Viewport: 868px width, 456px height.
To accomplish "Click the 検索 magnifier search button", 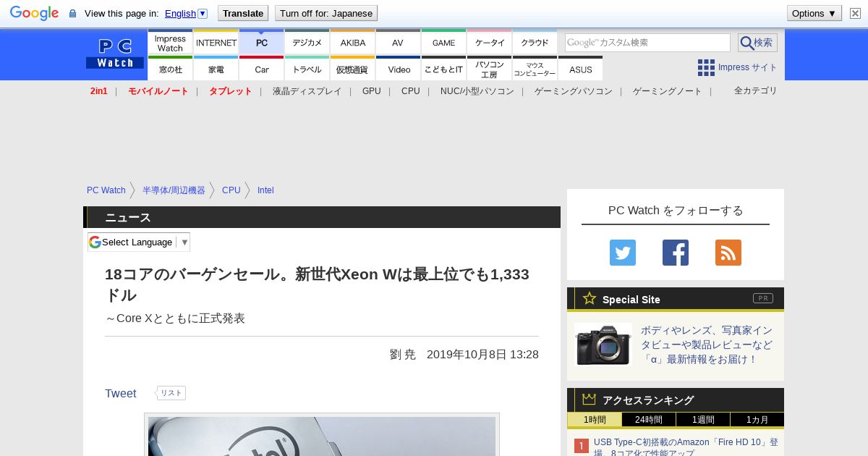I will point(757,43).
